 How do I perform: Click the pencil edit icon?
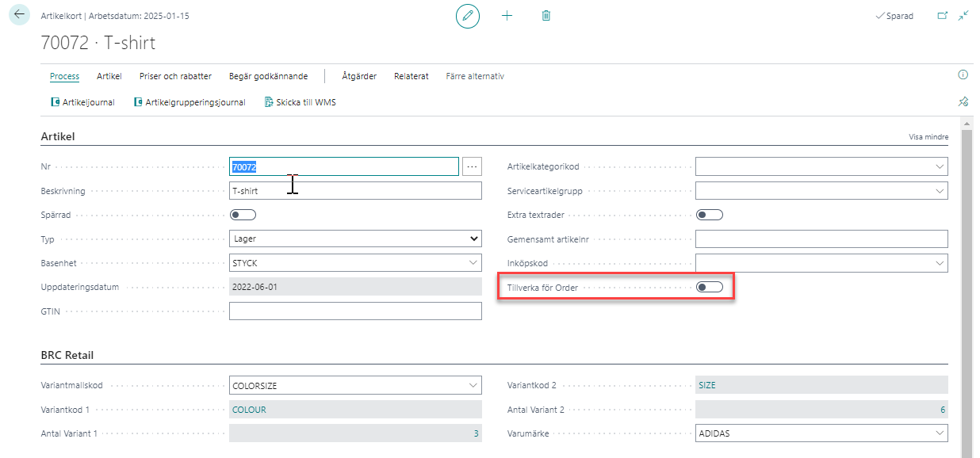pos(468,16)
